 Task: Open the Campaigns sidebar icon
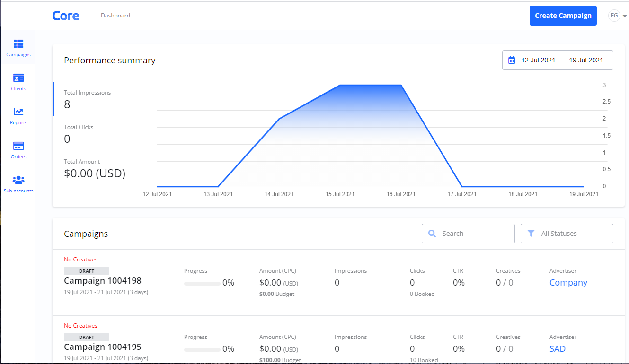(18, 44)
